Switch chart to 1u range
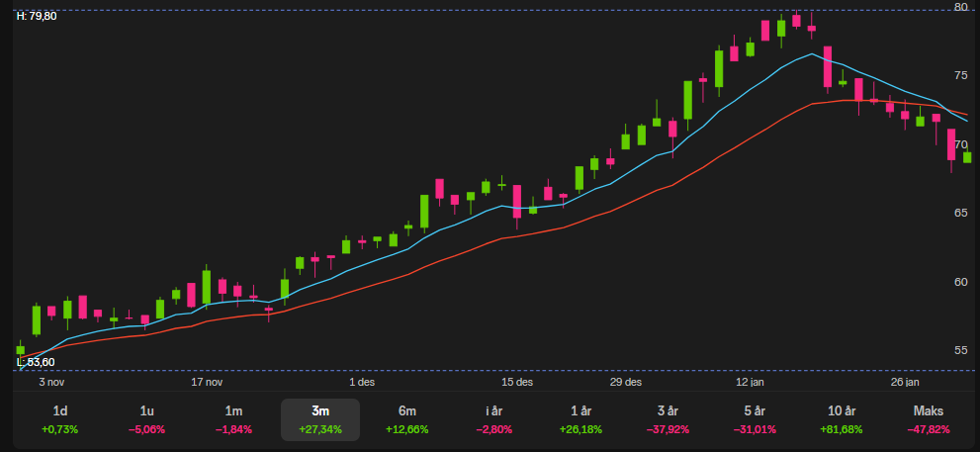Image resolution: width=980 pixels, height=452 pixels. (147, 419)
